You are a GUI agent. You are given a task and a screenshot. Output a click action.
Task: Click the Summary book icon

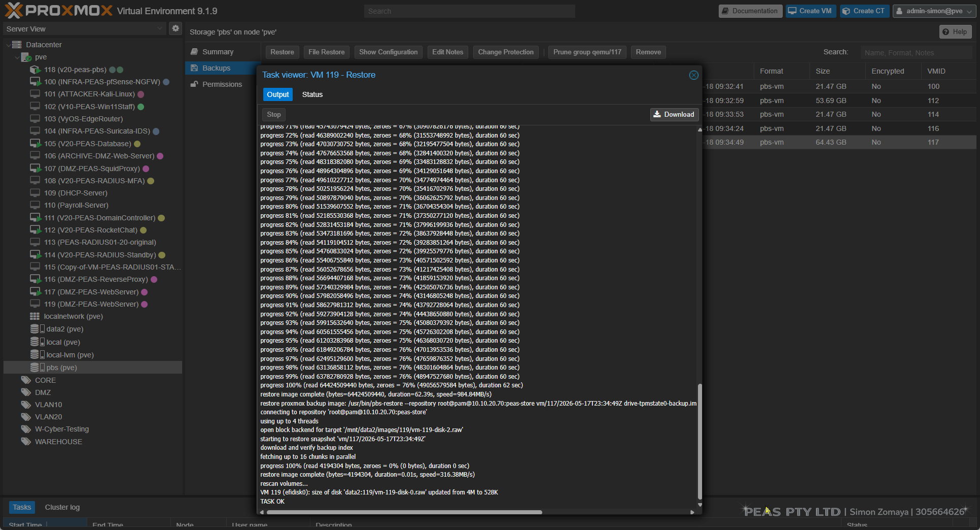[194, 52]
